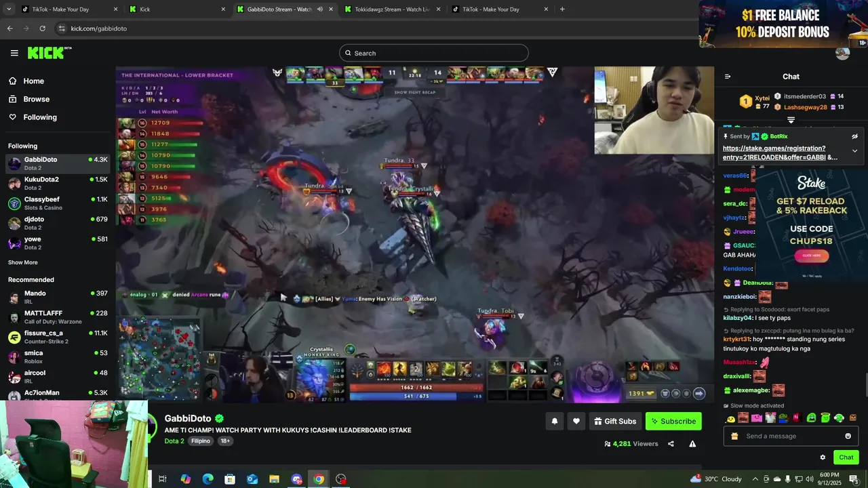Image resolution: width=868 pixels, height=488 pixels.
Task: Open Microsoft Store from taskbar
Action: [230, 479]
